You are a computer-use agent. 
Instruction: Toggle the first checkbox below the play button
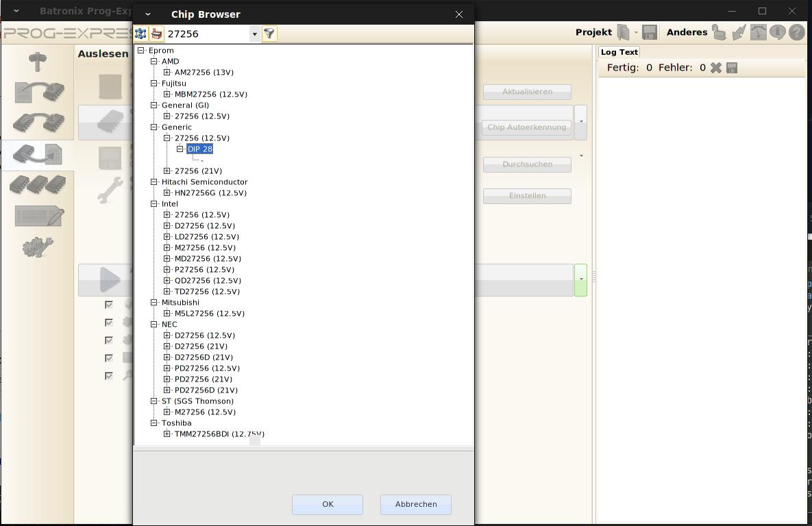pyautogui.click(x=109, y=304)
